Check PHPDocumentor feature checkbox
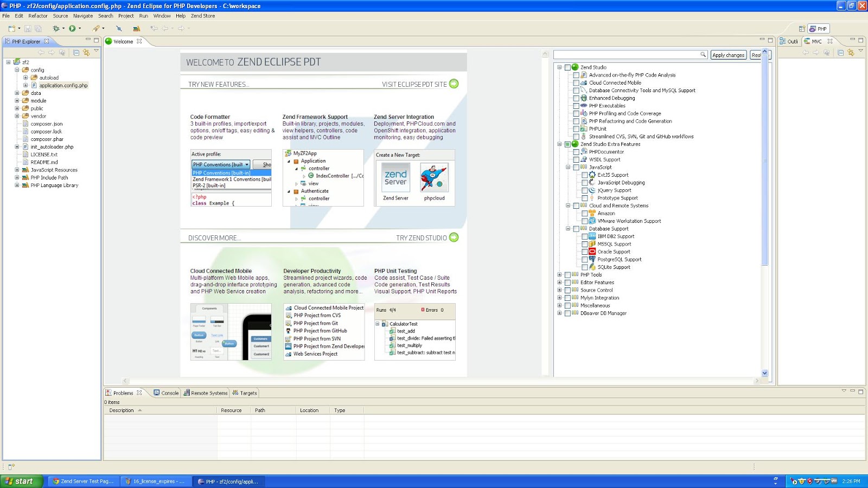Viewport: 868px width, 488px height. click(x=576, y=152)
